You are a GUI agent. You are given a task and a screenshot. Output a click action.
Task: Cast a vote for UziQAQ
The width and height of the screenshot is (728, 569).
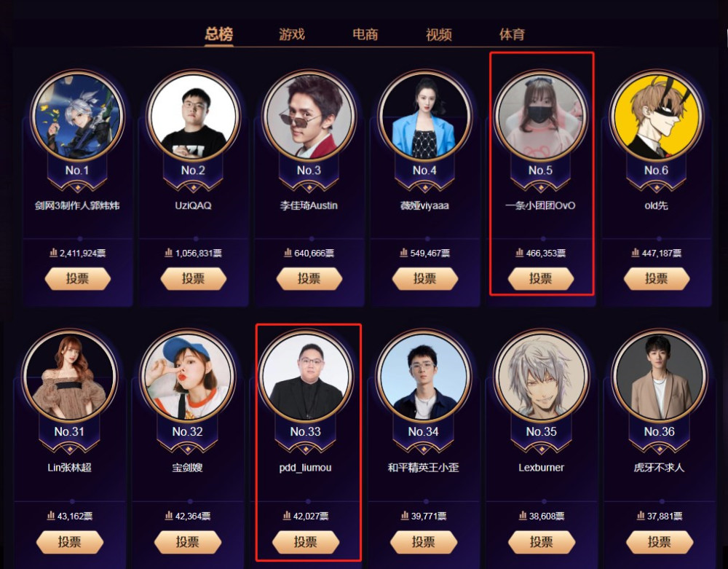(193, 279)
